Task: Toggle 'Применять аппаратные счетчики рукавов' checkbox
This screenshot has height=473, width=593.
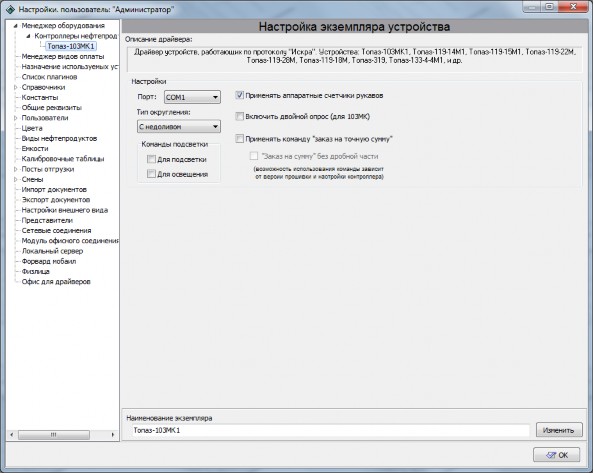Action: [x=239, y=95]
